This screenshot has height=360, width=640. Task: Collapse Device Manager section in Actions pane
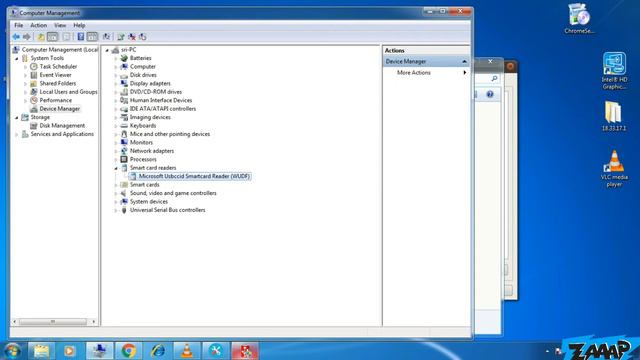[x=464, y=62]
